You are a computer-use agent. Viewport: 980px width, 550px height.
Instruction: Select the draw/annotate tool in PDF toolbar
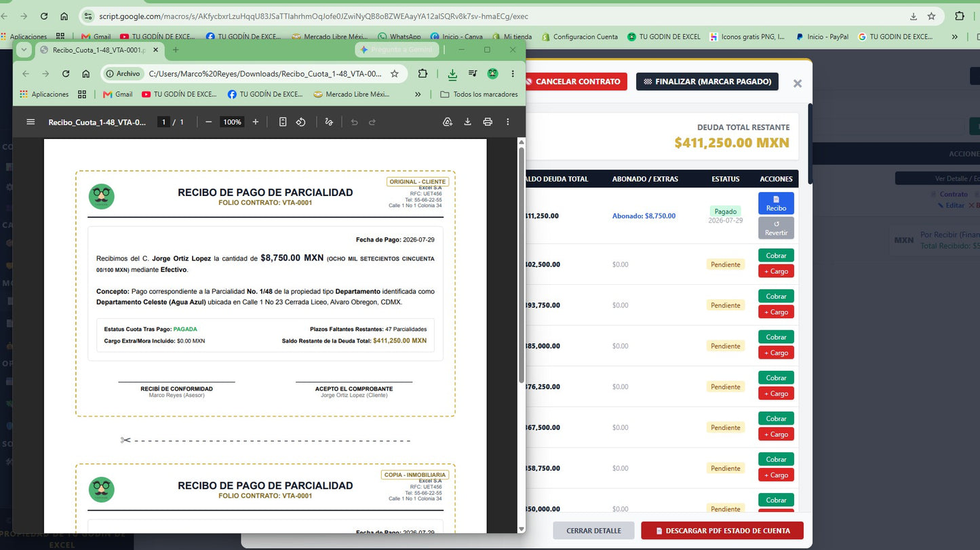329,122
